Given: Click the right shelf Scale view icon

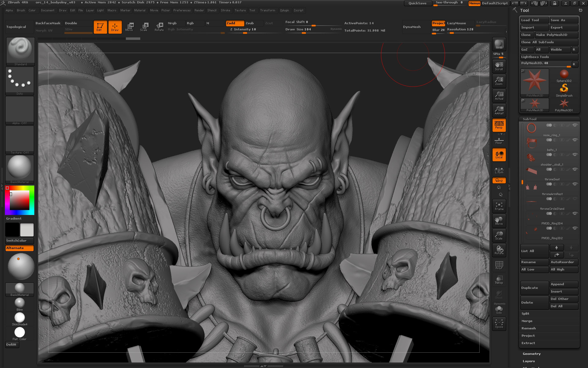Looking at the screenshot, I should click(x=499, y=236).
